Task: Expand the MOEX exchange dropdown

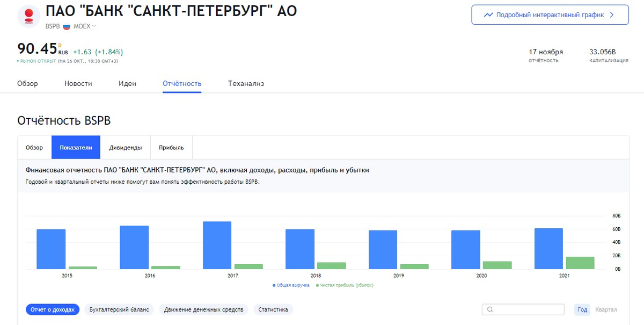Action: click(84, 26)
